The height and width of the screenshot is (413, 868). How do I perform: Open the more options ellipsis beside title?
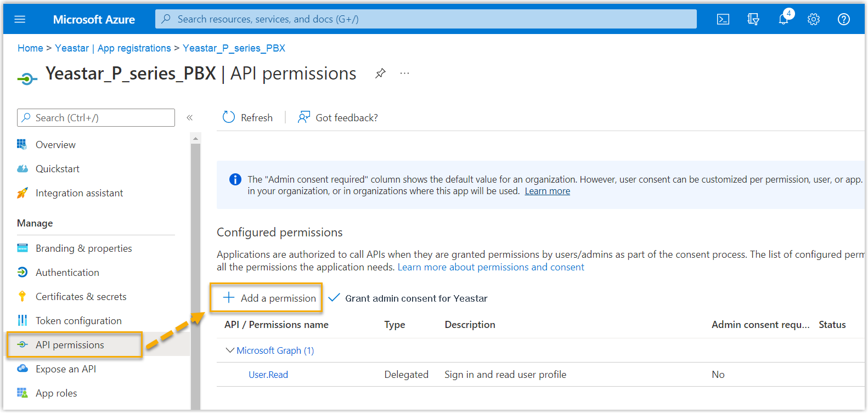coord(404,73)
